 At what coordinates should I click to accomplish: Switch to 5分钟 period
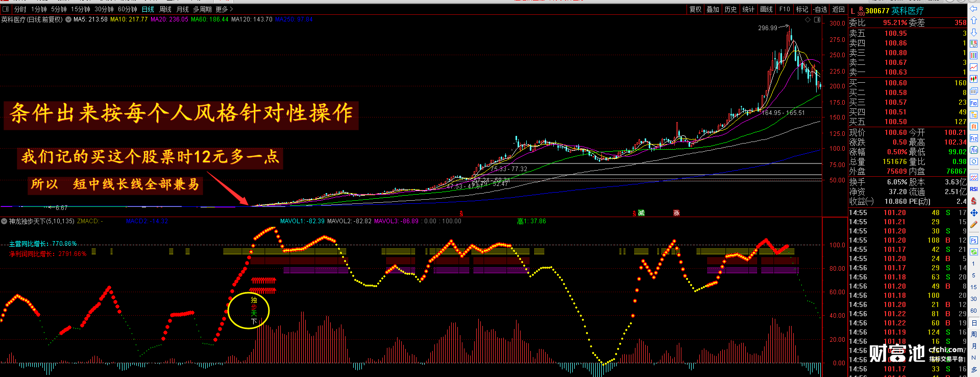59,9
